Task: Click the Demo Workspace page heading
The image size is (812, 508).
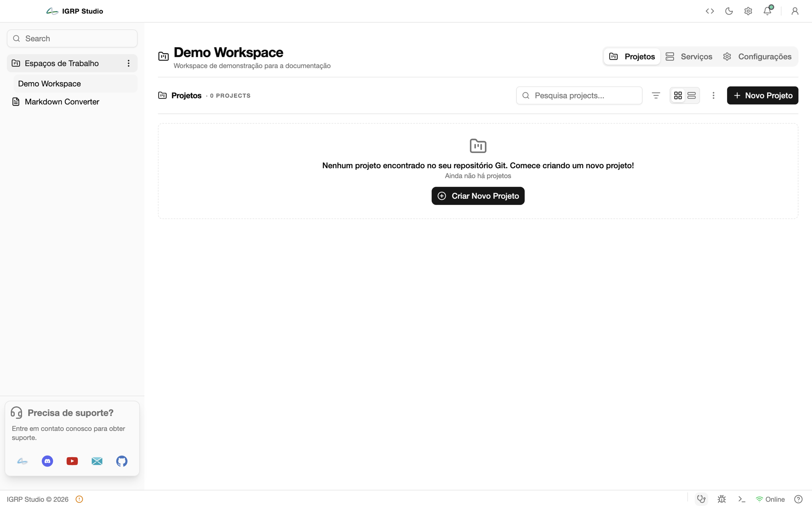Action: pyautogui.click(x=228, y=52)
